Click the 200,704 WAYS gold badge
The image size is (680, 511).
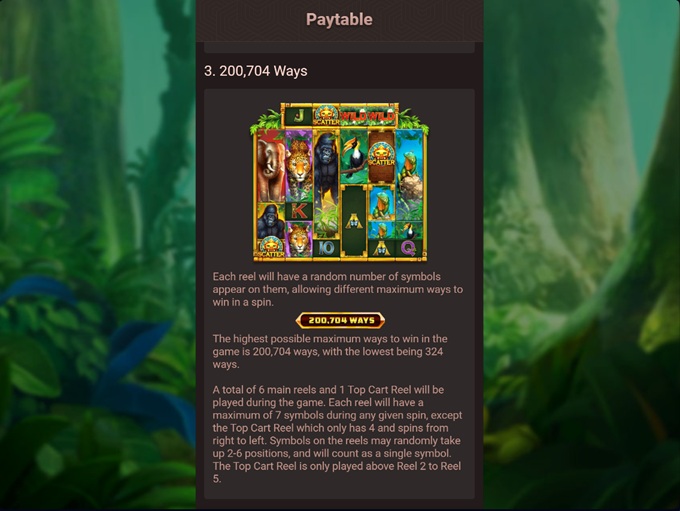click(340, 321)
